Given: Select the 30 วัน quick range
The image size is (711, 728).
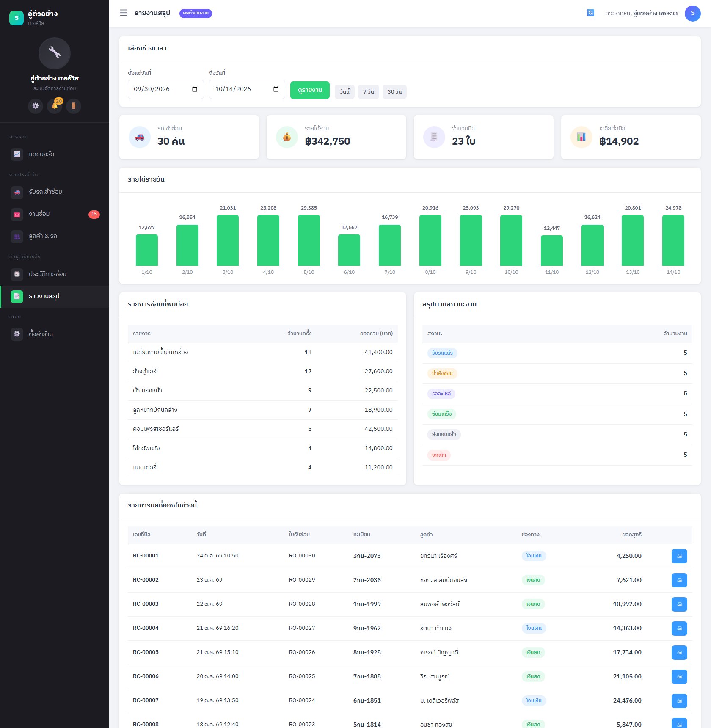Looking at the screenshot, I should (394, 92).
